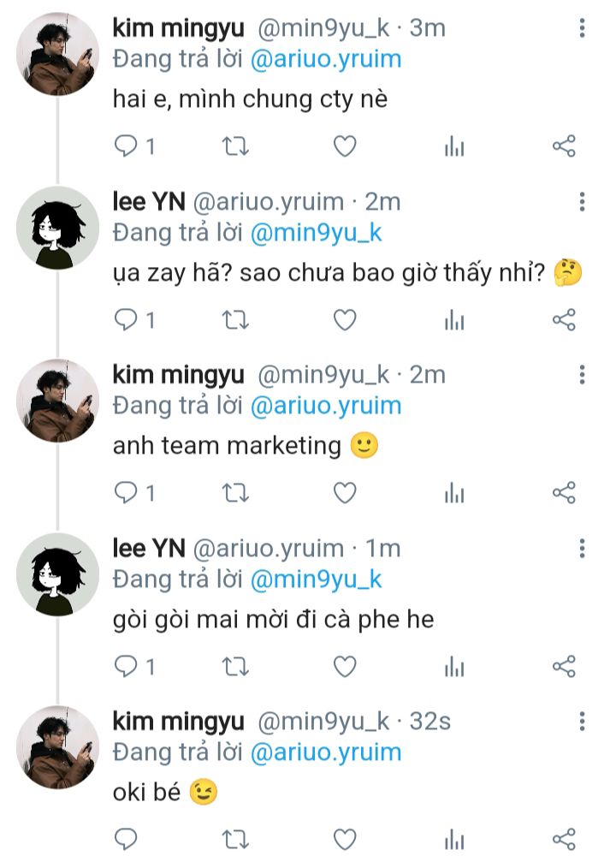Image resolution: width=616 pixels, height=856 pixels.
Task: Retweet the "gòi gòi mai mời đi cà phe he" tweet
Action: (x=235, y=666)
